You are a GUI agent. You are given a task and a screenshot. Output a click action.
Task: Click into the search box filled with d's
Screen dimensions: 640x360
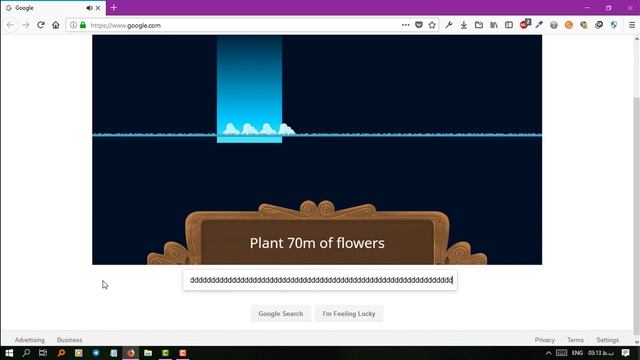(x=320, y=280)
